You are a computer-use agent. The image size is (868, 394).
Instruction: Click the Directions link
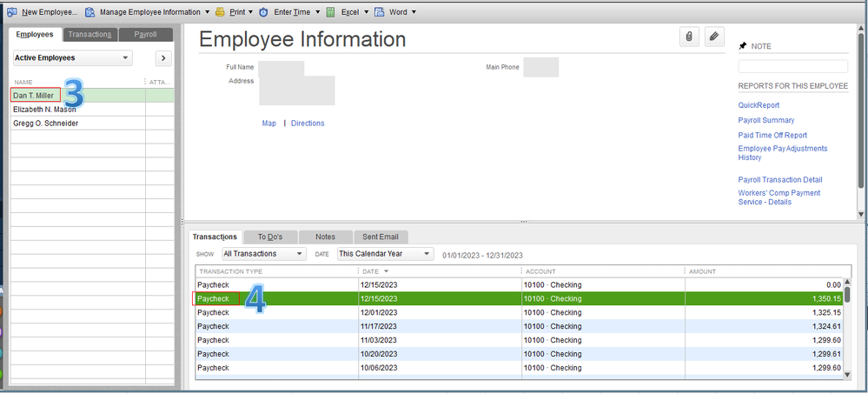(x=308, y=123)
